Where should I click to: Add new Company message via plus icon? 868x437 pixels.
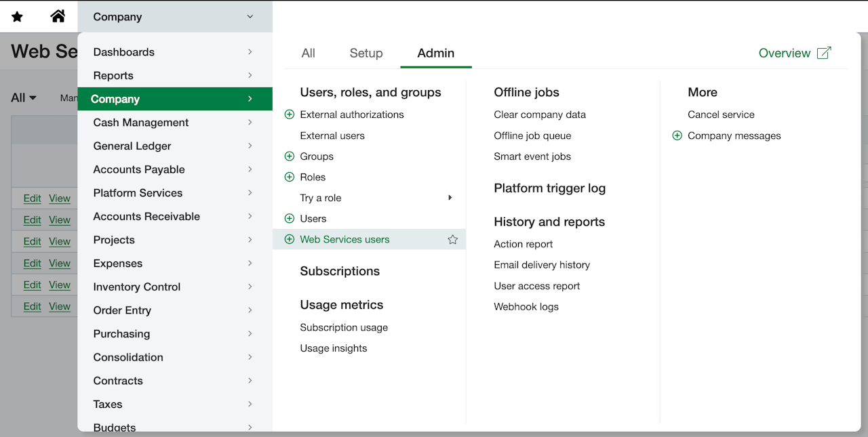677,136
